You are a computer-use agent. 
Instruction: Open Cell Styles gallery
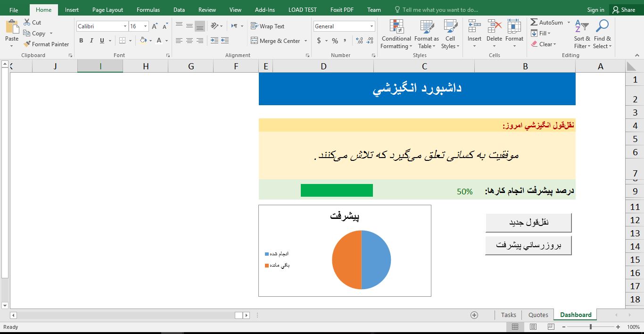[450, 34]
